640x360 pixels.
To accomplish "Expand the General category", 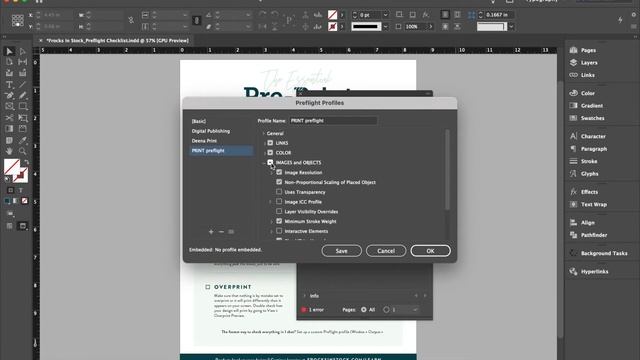I will click(x=263, y=133).
